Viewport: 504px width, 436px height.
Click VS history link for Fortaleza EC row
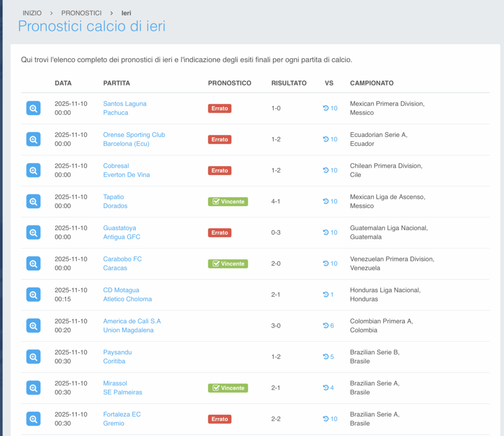pyautogui.click(x=330, y=419)
